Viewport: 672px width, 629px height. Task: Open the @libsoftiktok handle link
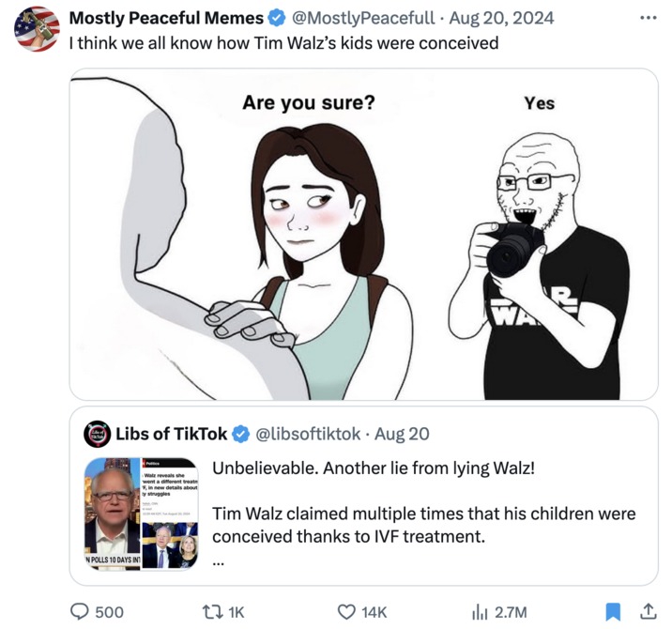point(308,434)
